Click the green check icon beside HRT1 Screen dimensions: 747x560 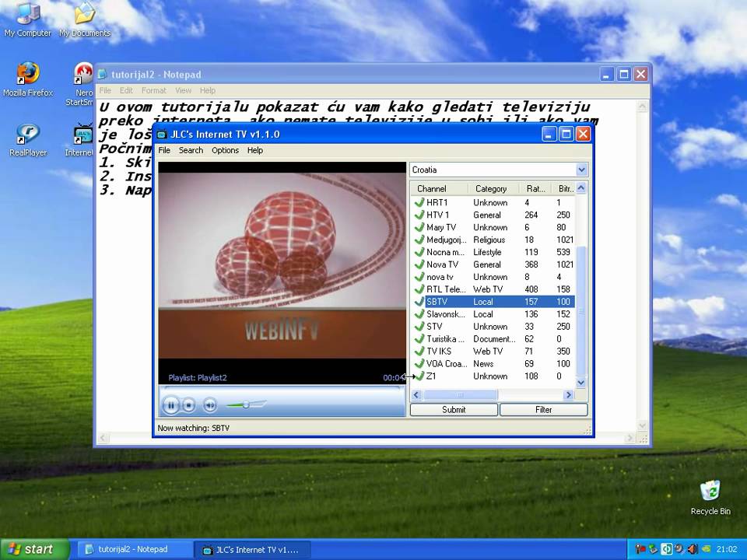(x=419, y=202)
